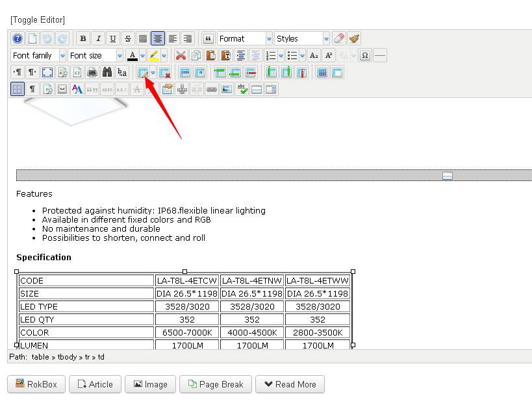
Task: Click the cut scissors icon
Action: tap(181, 56)
